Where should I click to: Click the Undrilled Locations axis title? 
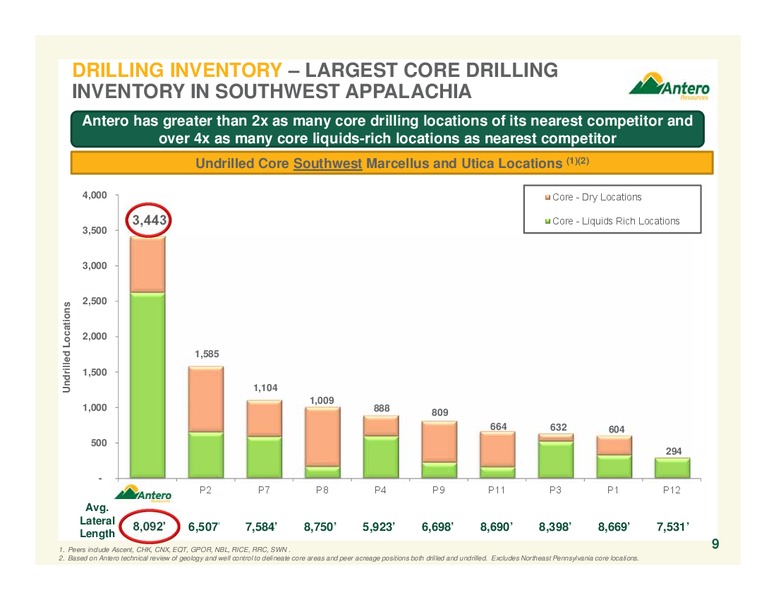pos(66,347)
